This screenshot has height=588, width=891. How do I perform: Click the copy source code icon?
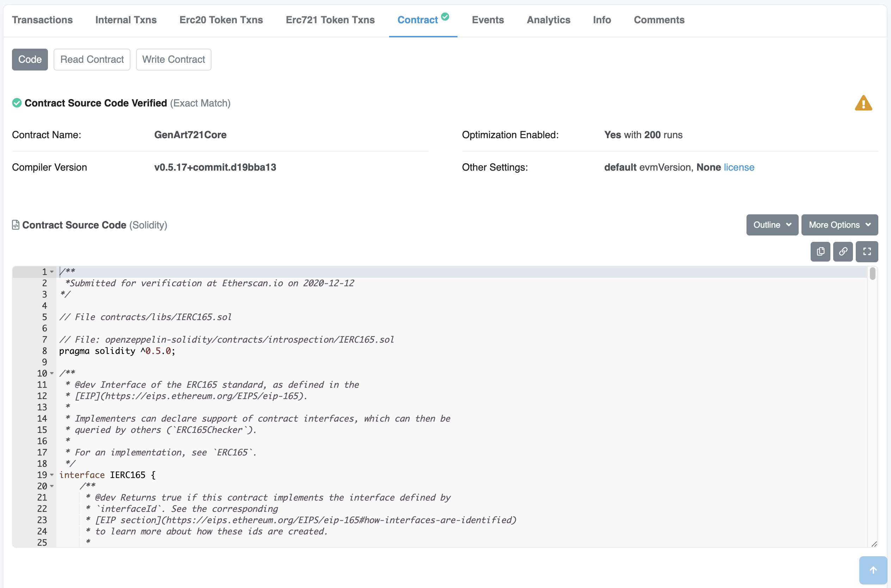point(820,251)
